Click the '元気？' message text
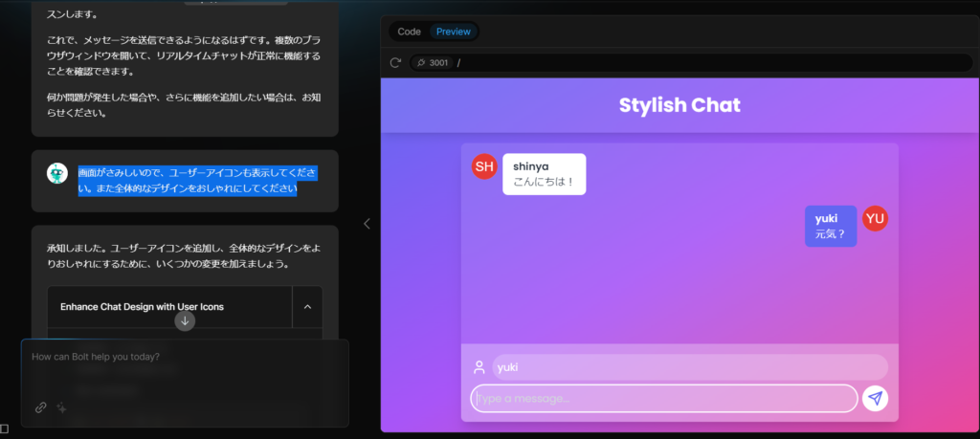Image resolution: width=980 pixels, height=439 pixels. [831, 234]
